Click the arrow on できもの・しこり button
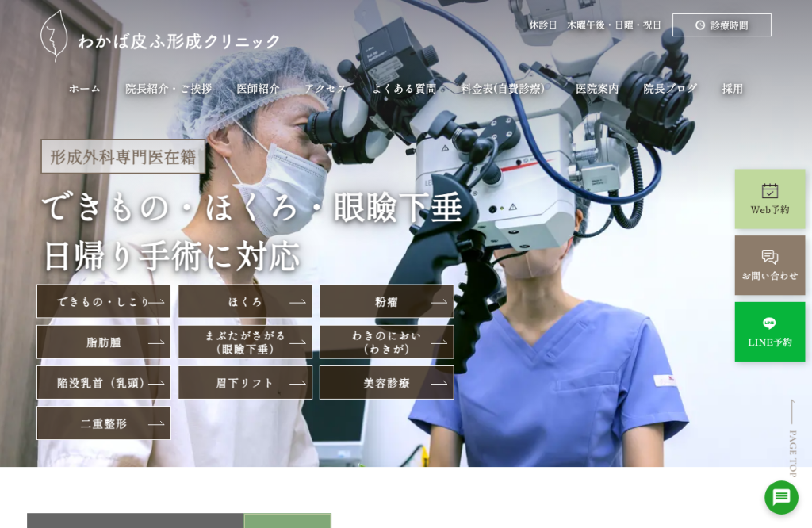Screen dimensions: 812x528 tap(156, 302)
